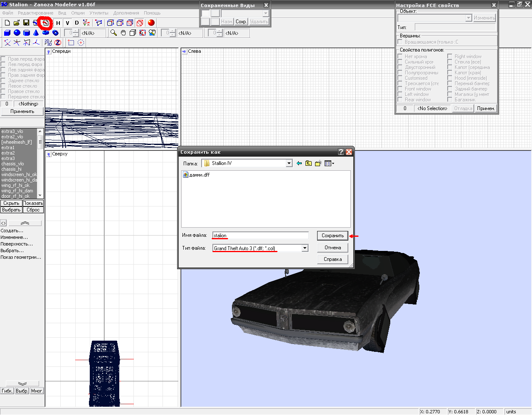This screenshot has width=532, height=415.
Task: Open the 'Файл' menu
Action: point(7,13)
